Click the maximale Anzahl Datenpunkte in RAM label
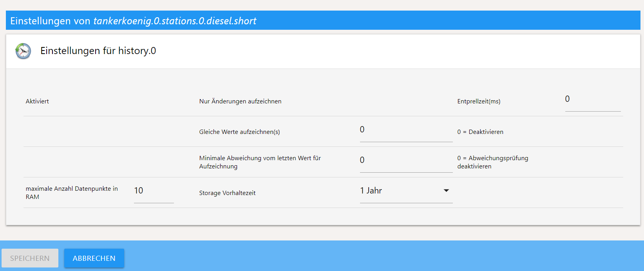This screenshot has height=271, width=644. click(72, 193)
